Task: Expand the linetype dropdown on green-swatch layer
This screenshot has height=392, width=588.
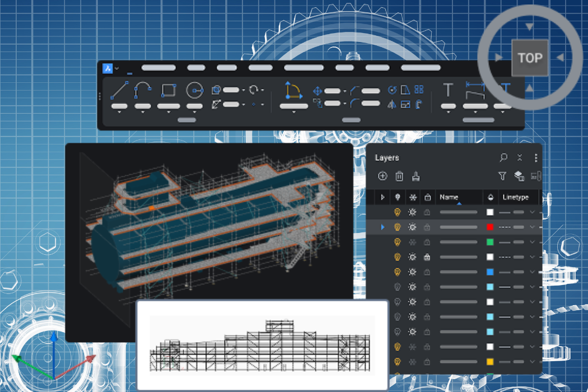Action: 532,242
